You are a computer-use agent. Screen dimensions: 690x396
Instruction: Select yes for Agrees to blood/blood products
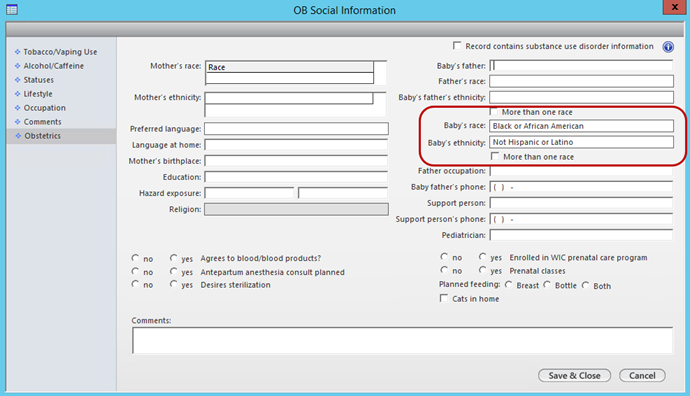[174, 258]
